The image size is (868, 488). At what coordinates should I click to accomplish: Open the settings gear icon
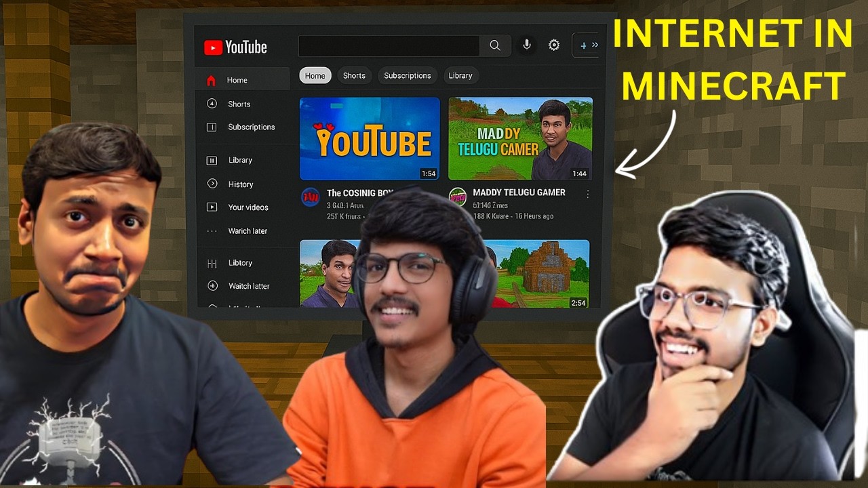[x=554, y=45]
